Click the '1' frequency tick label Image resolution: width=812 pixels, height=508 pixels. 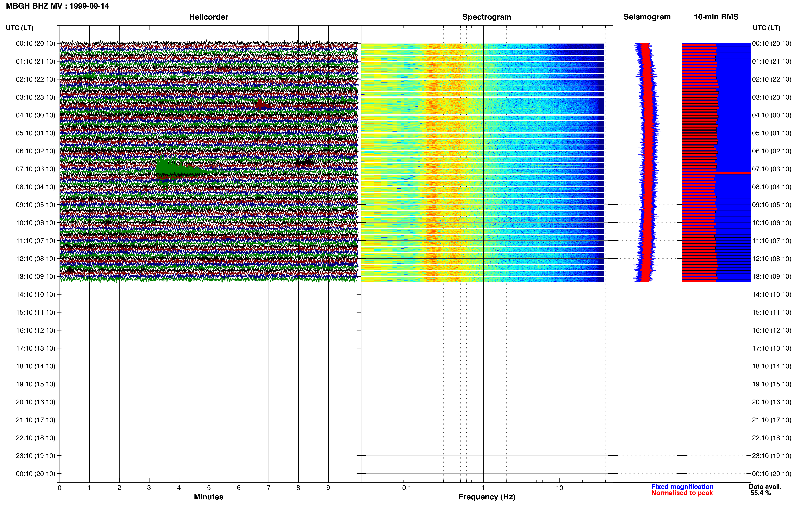click(483, 488)
